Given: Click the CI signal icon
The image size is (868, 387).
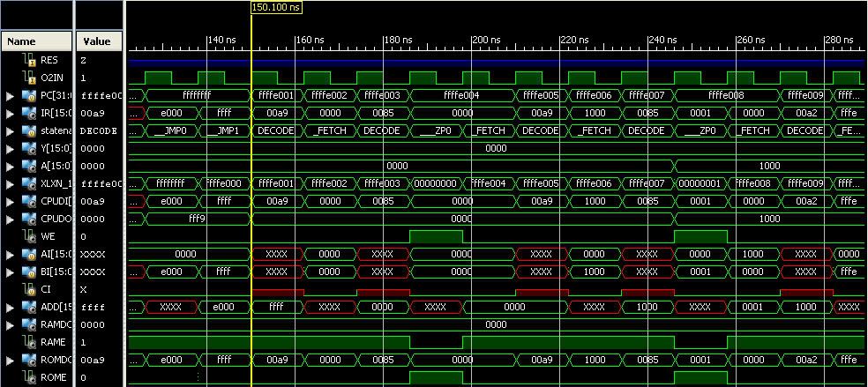Looking at the screenshot, I should click(x=27, y=289).
